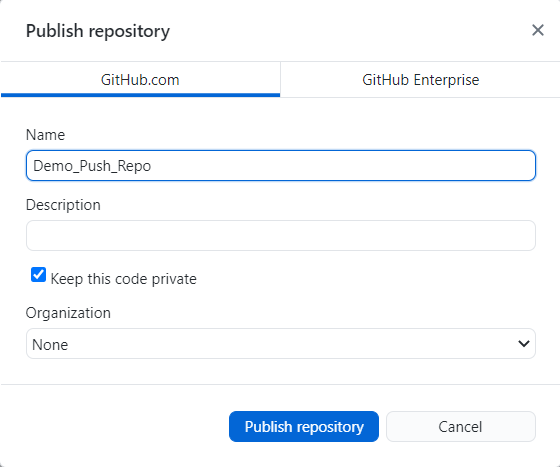Image resolution: width=560 pixels, height=467 pixels.
Task: Dismiss dialog using top-right X icon
Action: (x=538, y=30)
